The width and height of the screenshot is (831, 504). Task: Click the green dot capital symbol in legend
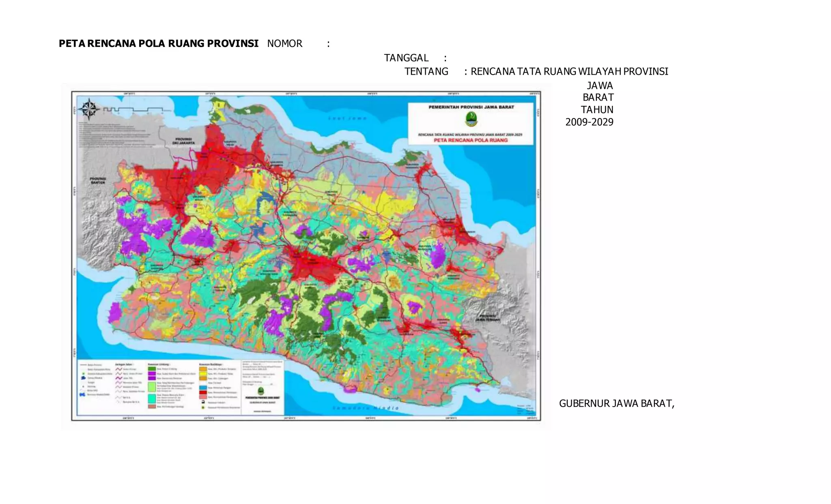click(x=83, y=373)
